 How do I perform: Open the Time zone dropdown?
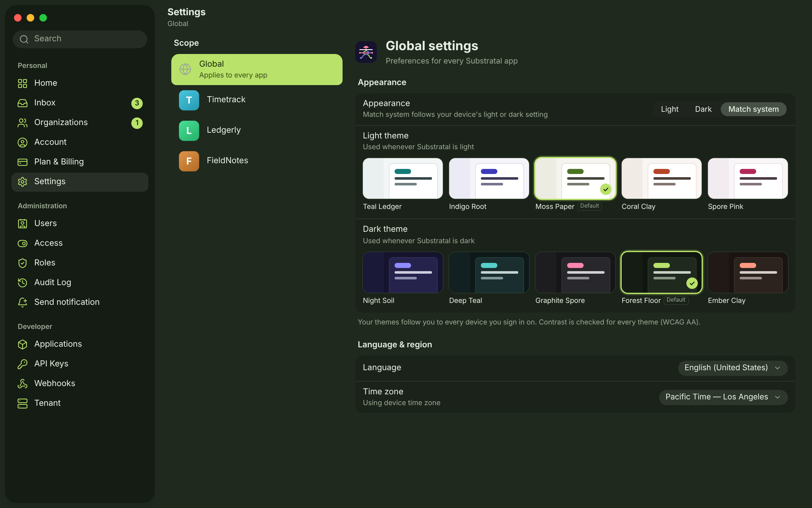[x=723, y=397]
